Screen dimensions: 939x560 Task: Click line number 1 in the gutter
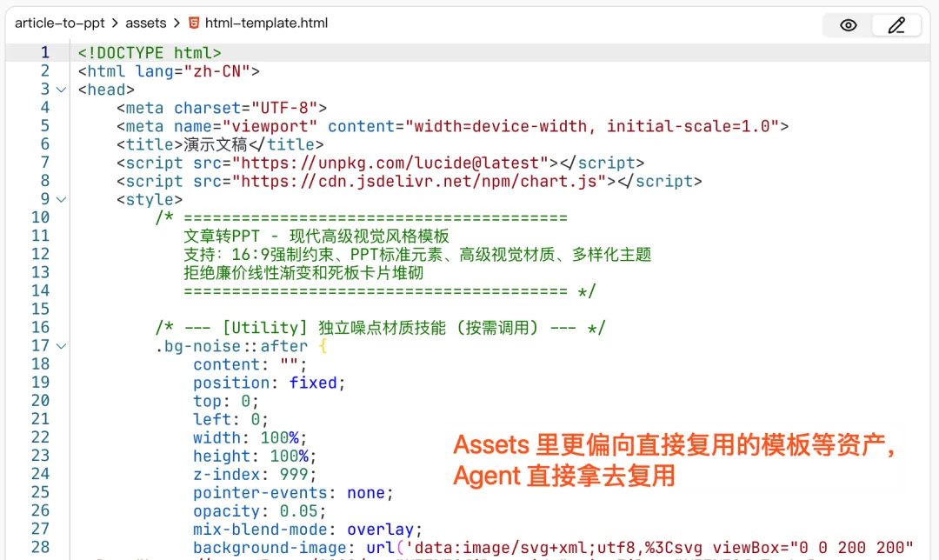point(44,52)
